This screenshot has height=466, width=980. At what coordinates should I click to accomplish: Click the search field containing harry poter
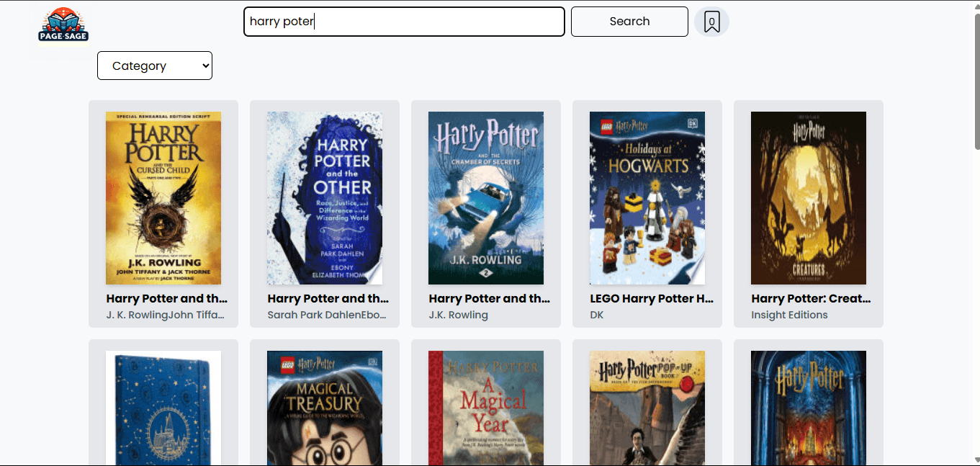tap(403, 22)
